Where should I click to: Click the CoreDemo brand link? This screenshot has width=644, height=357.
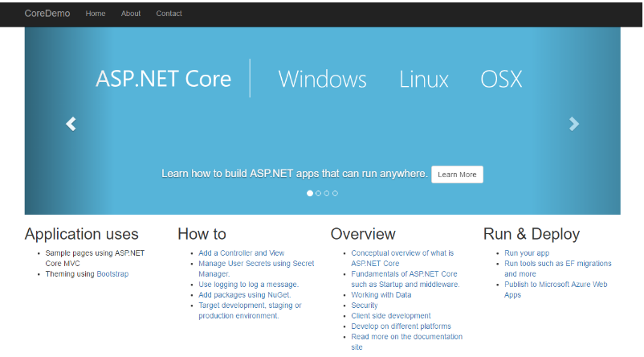click(x=47, y=14)
